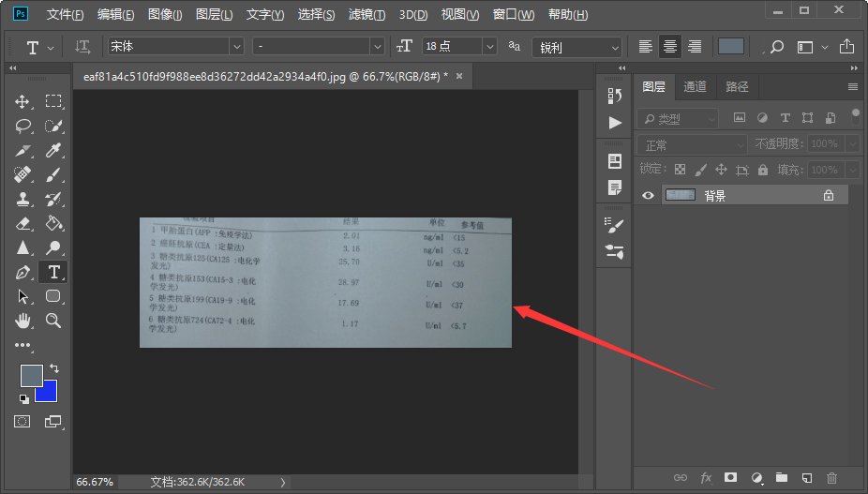Select the Eraser tool
Screen dimensions: 868x494
pos(22,223)
